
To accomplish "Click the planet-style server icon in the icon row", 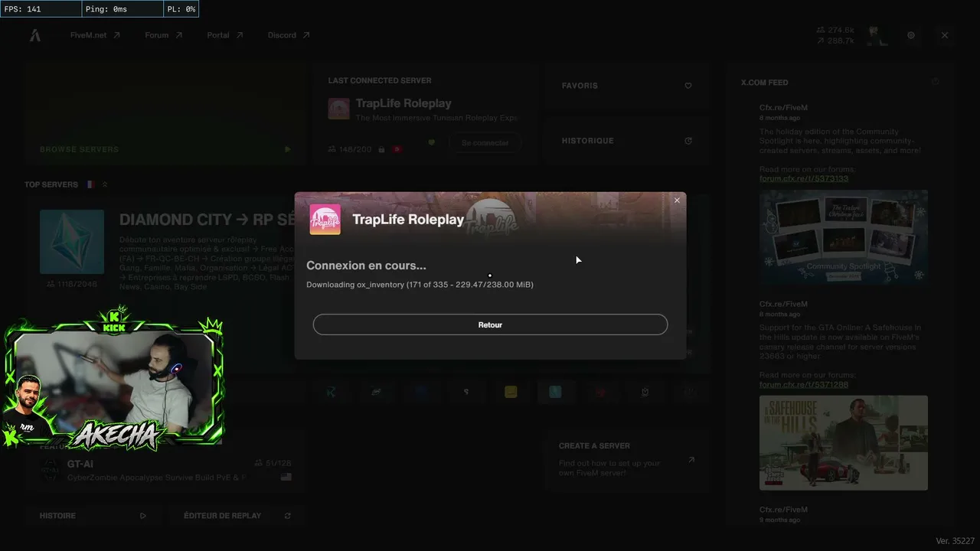I will [377, 392].
